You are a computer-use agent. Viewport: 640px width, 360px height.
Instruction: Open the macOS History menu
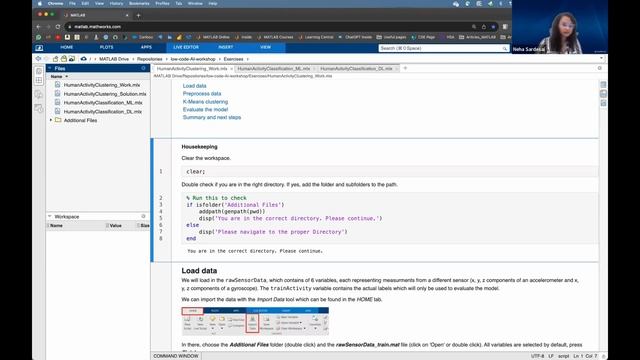point(116,3)
